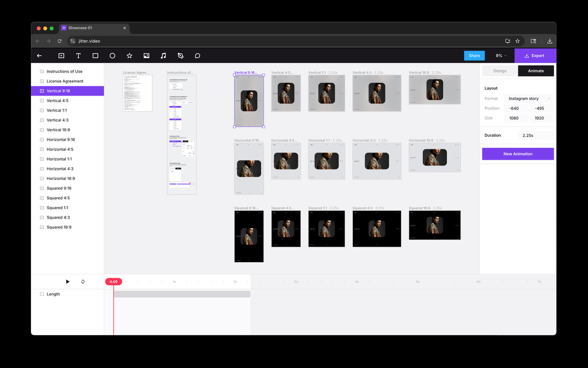This screenshot has width=588, height=368.
Task: Click the blue Share button
Action: click(474, 56)
